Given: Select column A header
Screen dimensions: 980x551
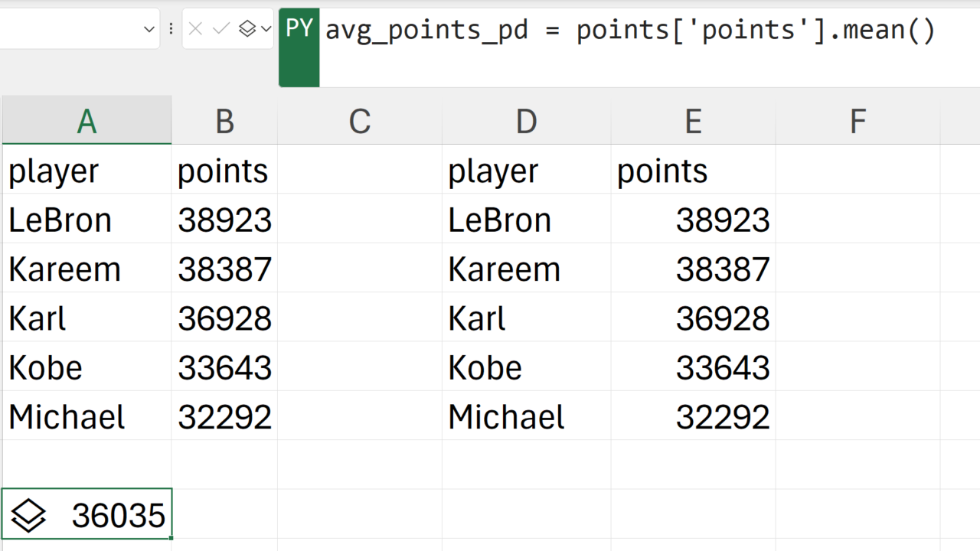Looking at the screenshot, I should click(x=87, y=121).
